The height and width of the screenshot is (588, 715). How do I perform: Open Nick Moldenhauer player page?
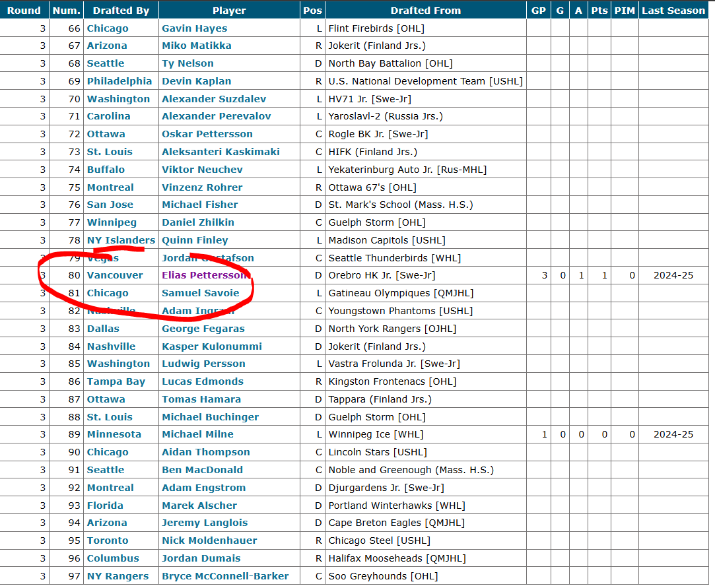coord(209,540)
